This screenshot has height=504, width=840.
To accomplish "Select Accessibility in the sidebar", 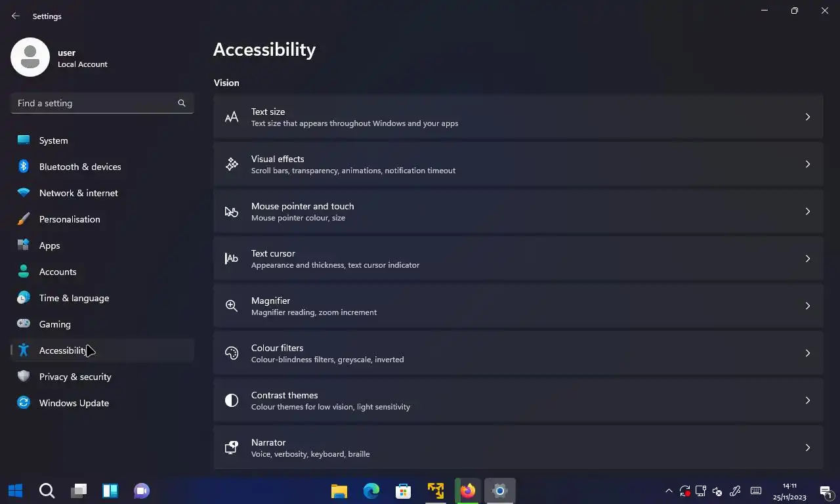I will pyautogui.click(x=102, y=350).
